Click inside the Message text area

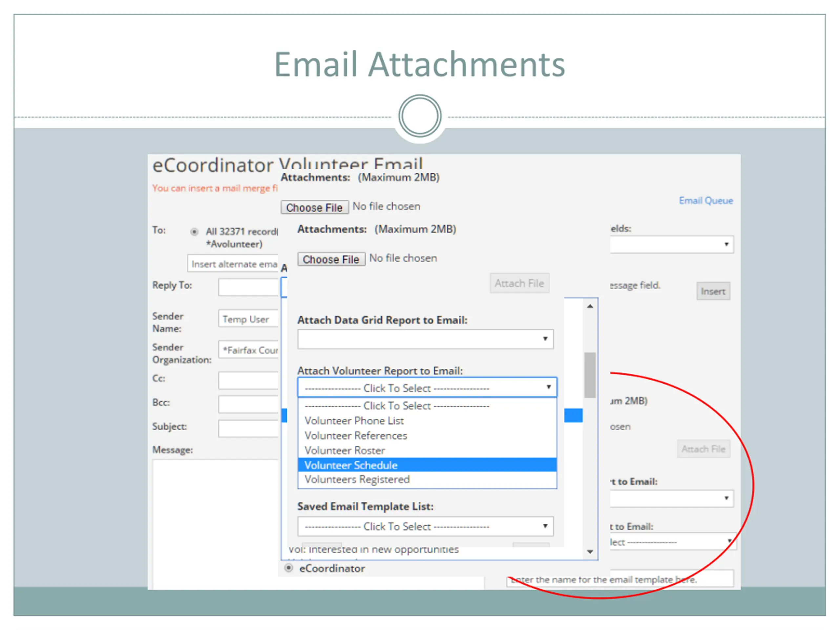click(x=215, y=524)
